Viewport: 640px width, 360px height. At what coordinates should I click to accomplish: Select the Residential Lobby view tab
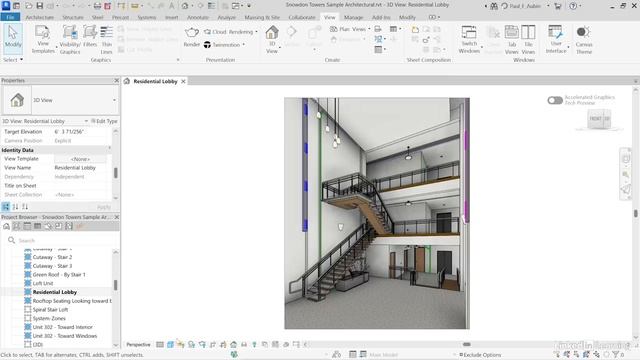155,81
